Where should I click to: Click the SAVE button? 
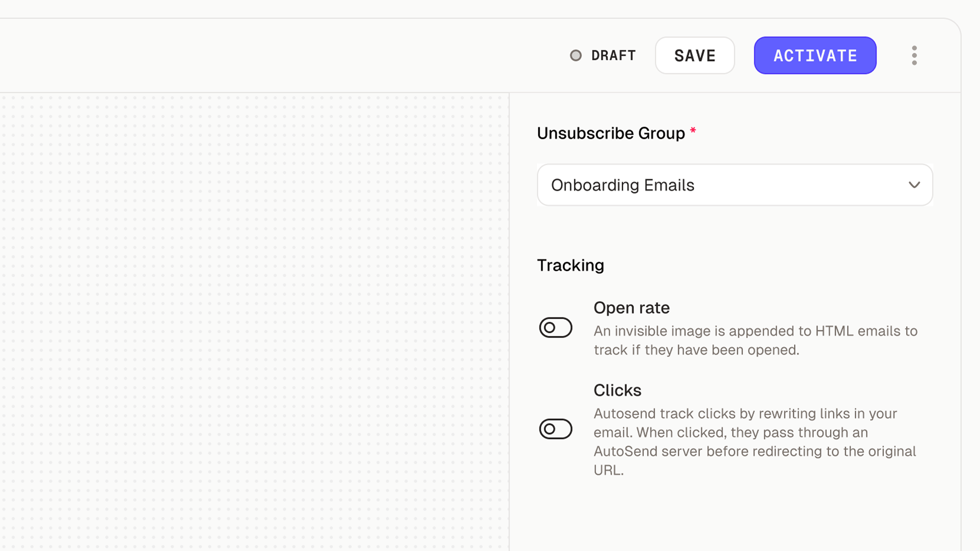(x=694, y=55)
